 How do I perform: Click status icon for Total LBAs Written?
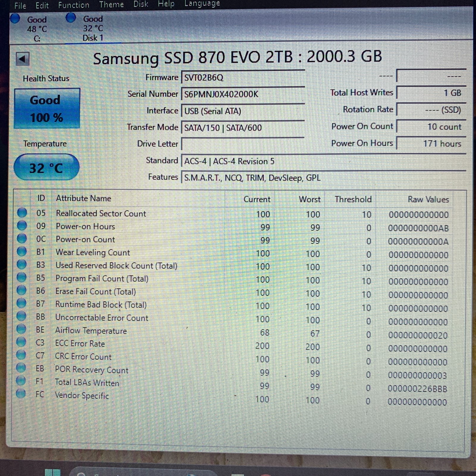point(21,380)
